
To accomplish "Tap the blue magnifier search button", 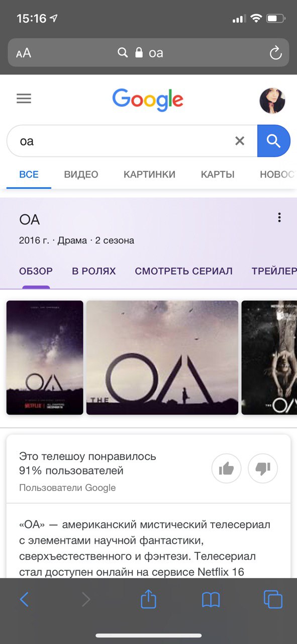I will coord(273,141).
